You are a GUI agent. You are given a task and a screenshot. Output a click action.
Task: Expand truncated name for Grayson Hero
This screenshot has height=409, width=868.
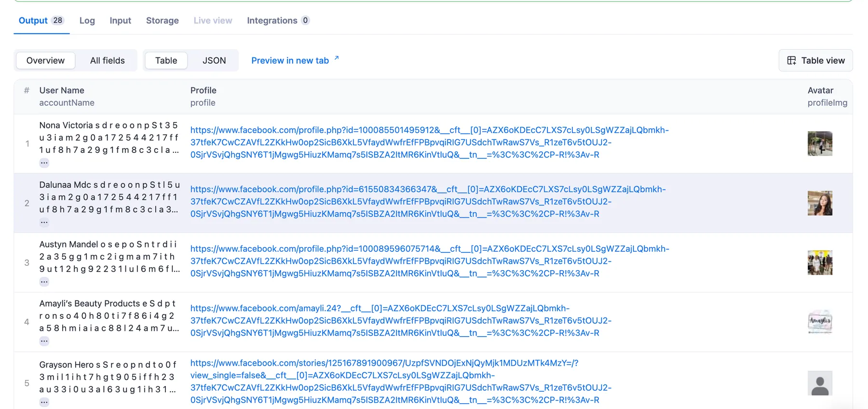(x=44, y=401)
